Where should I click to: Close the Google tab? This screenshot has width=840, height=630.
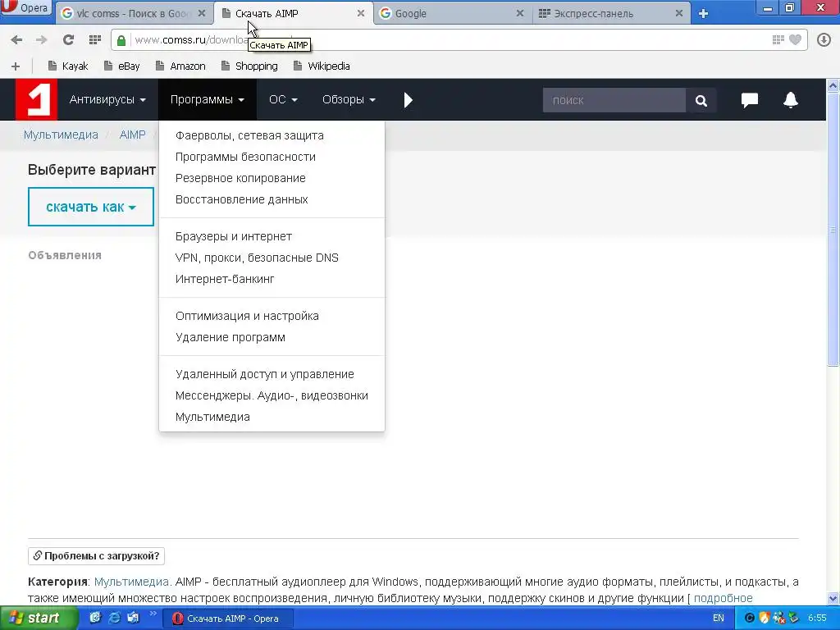519,13
